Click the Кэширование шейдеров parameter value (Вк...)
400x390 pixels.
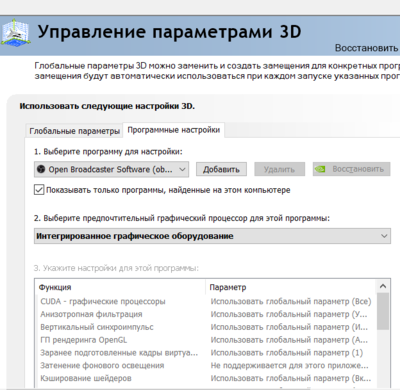(x=291, y=378)
